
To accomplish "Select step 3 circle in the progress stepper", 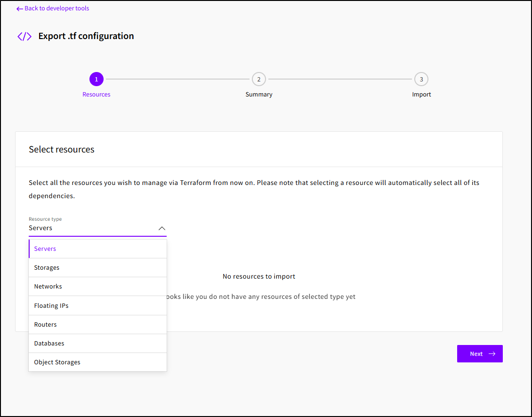I will point(421,79).
